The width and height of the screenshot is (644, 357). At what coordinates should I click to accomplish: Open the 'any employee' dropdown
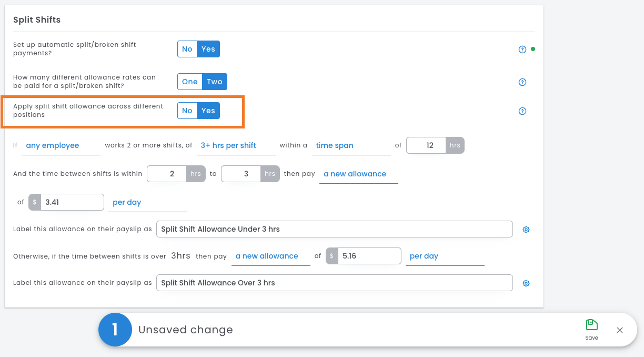click(61, 146)
